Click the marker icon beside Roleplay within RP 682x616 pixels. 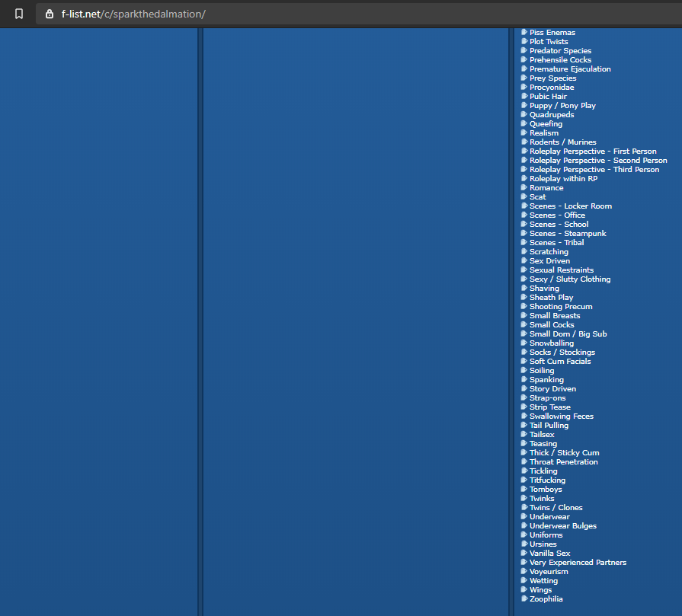tap(524, 178)
